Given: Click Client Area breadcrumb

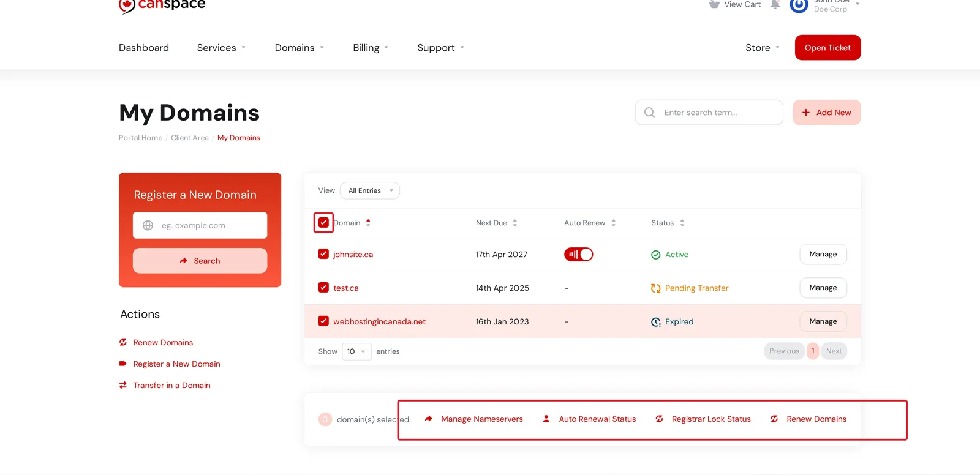Looking at the screenshot, I should point(190,138).
